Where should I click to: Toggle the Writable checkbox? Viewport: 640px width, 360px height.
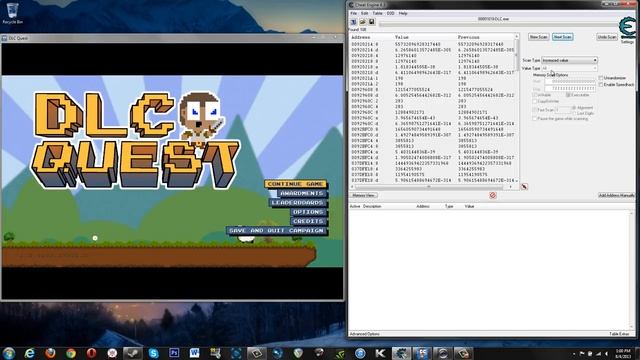click(535, 95)
